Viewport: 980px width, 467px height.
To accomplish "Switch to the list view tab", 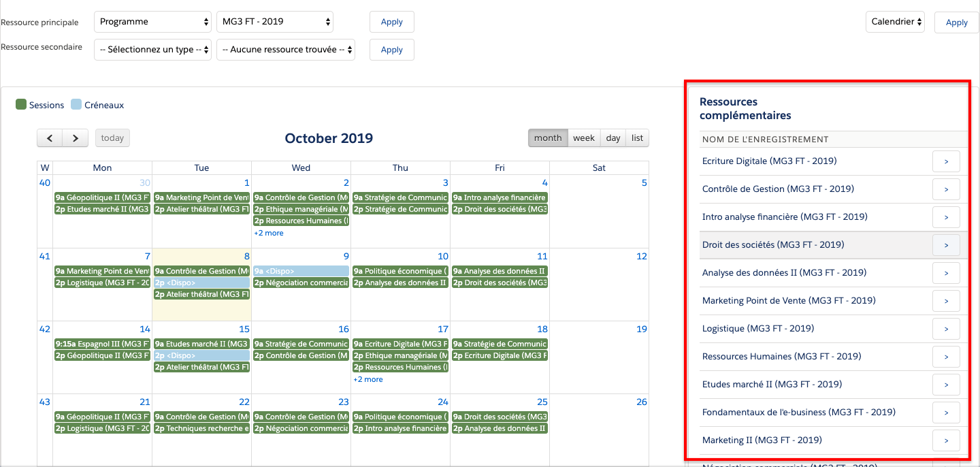I will [637, 138].
